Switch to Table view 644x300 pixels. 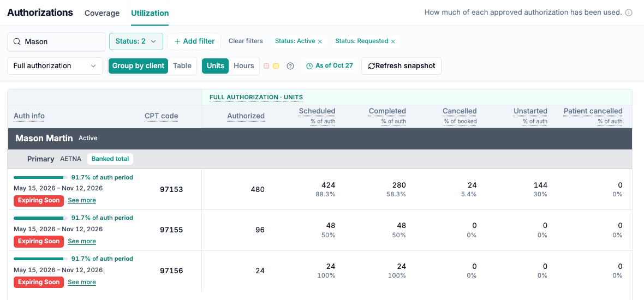coord(182,65)
